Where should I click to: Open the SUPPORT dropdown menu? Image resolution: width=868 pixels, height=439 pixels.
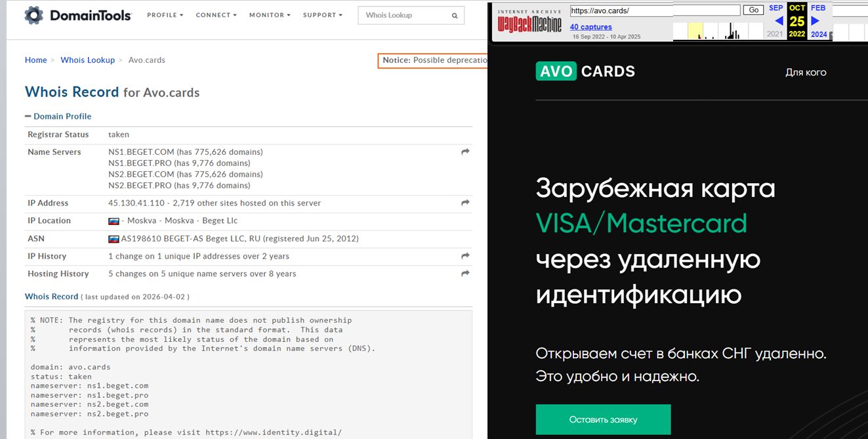coord(323,15)
